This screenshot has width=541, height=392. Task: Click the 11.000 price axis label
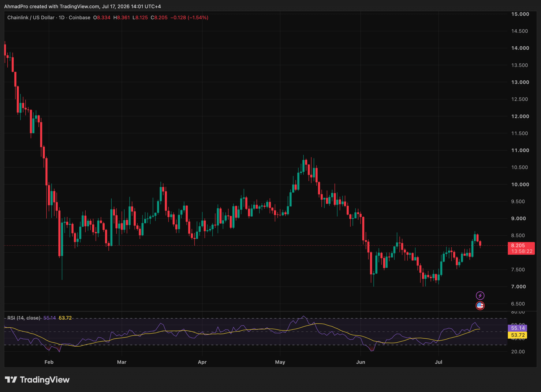(x=520, y=150)
